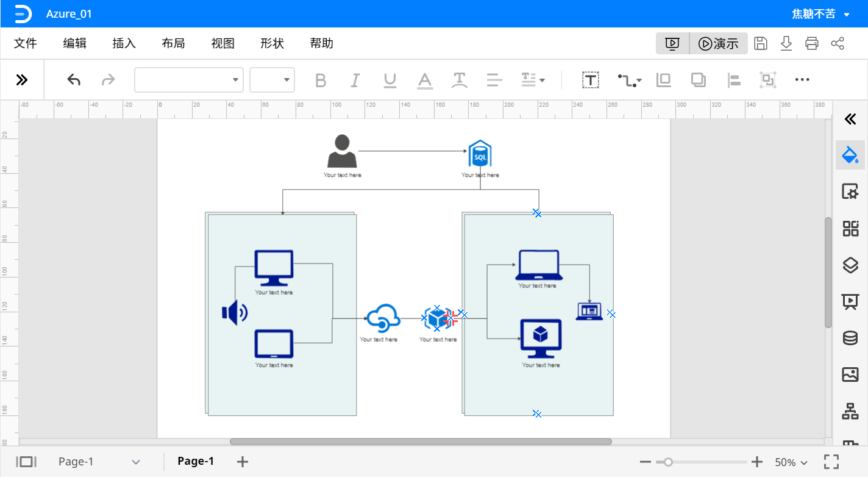Toggle bold formatting
Viewport: 868px width, 477px height.
tap(321, 80)
